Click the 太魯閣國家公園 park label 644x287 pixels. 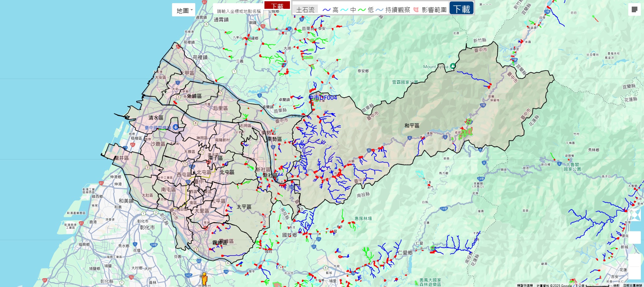572,167
